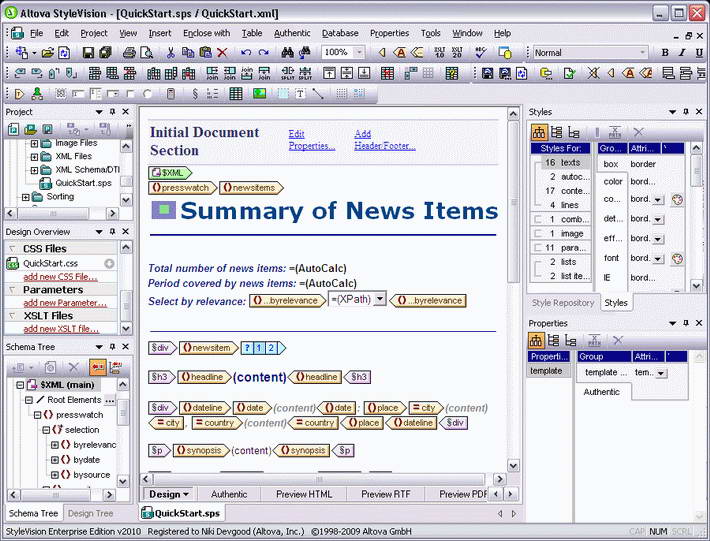Open dropdown arrow of the det... style row
710x541 pixels.
(658, 220)
